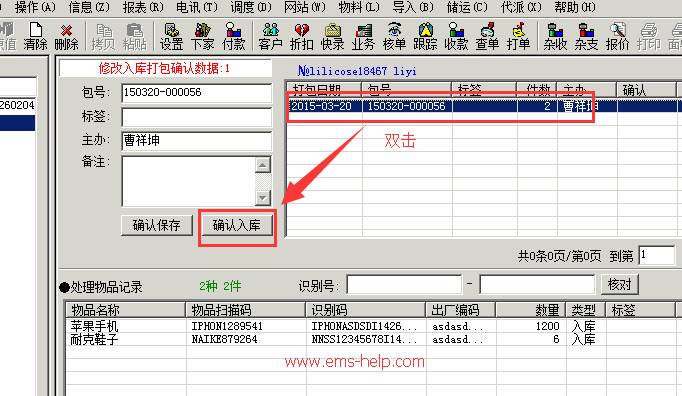682x396 pixels.
Task: Click the 备注 scrollbar down arrow
Action: (262, 198)
